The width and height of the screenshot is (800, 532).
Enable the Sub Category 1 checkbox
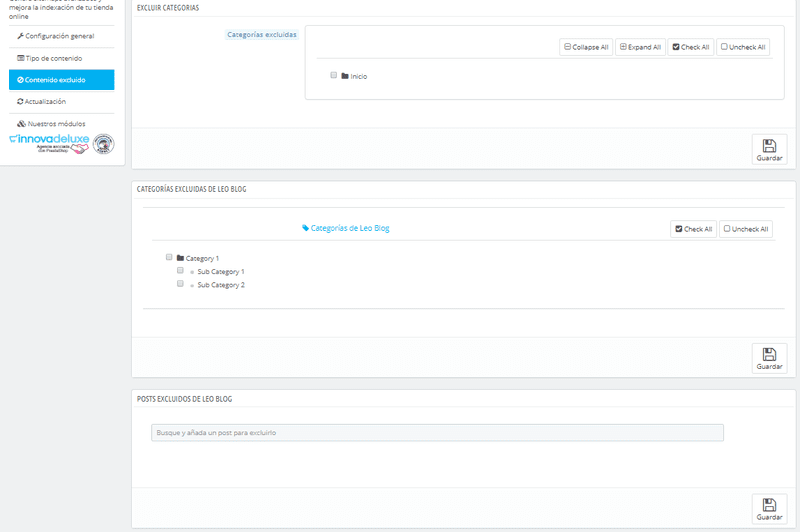180,271
